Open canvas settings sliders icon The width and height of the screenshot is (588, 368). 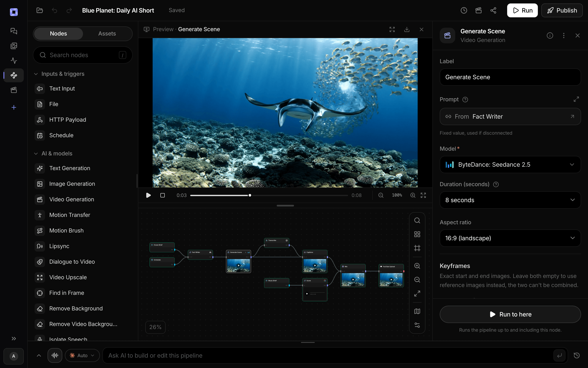[417, 325]
